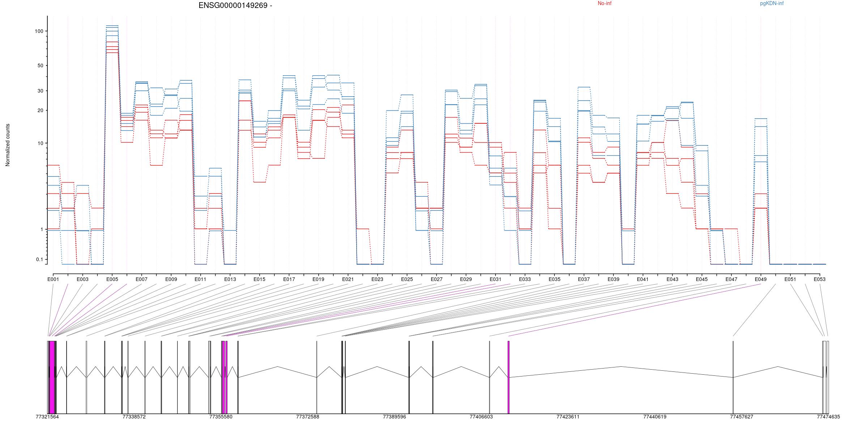Select exon label E005 on axis
The image size is (868, 434).
[112, 279]
